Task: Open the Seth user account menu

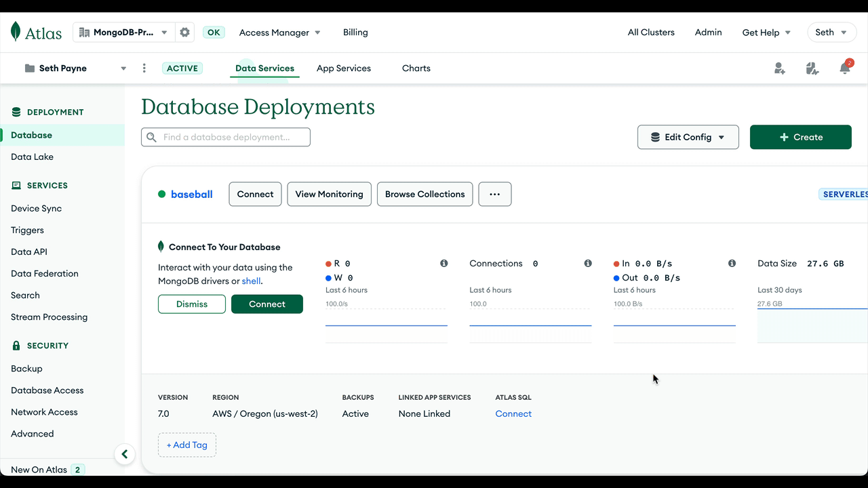Action: point(831,33)
